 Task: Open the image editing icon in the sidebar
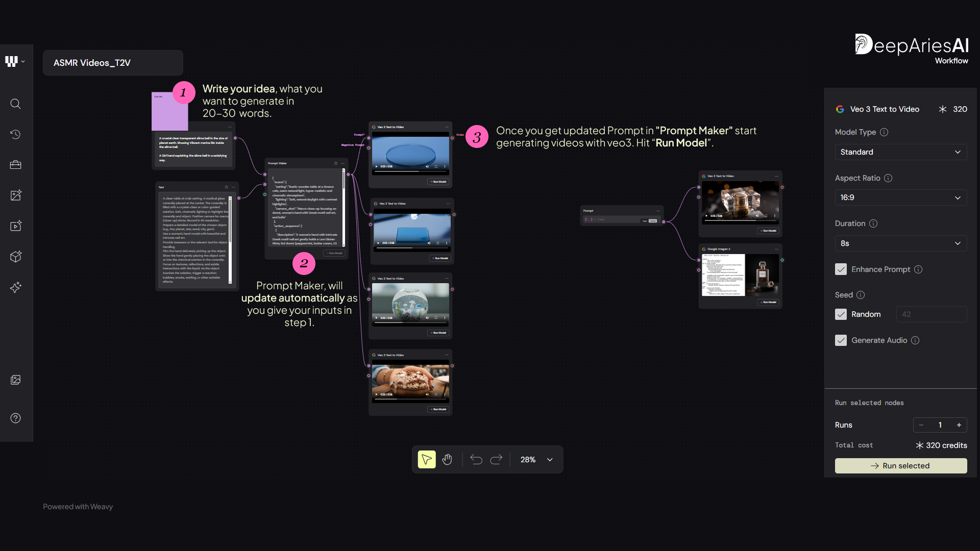(15, 195)
